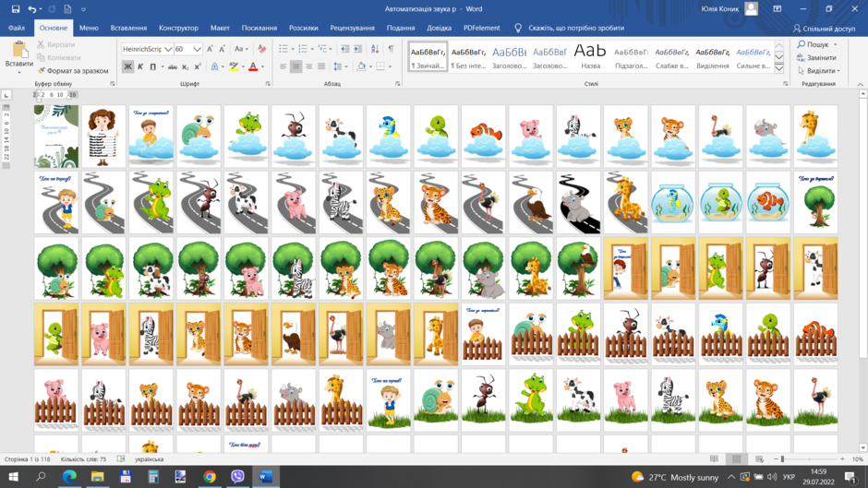868x488 pixels.
Task: Open the borders dropdown arrow
Action: pos(390,67)
